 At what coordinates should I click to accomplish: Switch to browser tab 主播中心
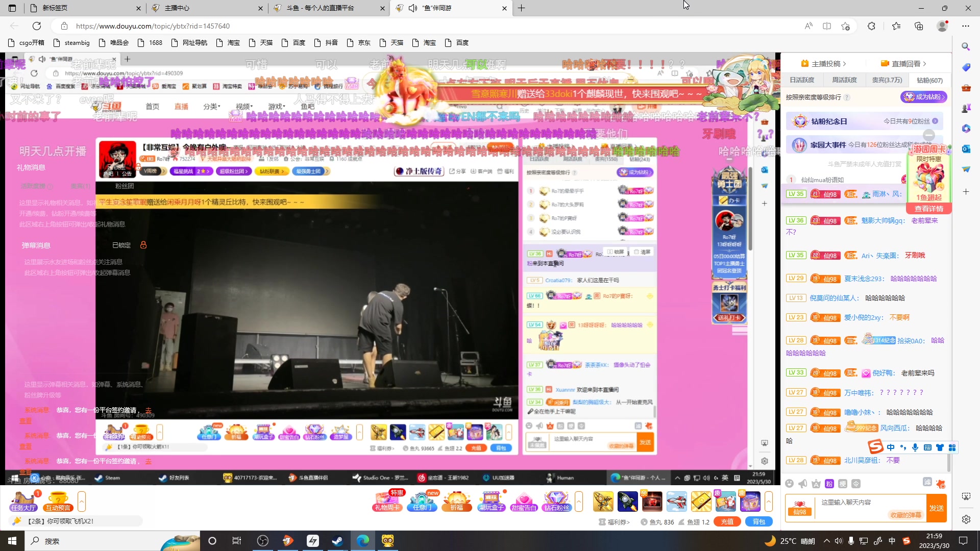(206, 8)
